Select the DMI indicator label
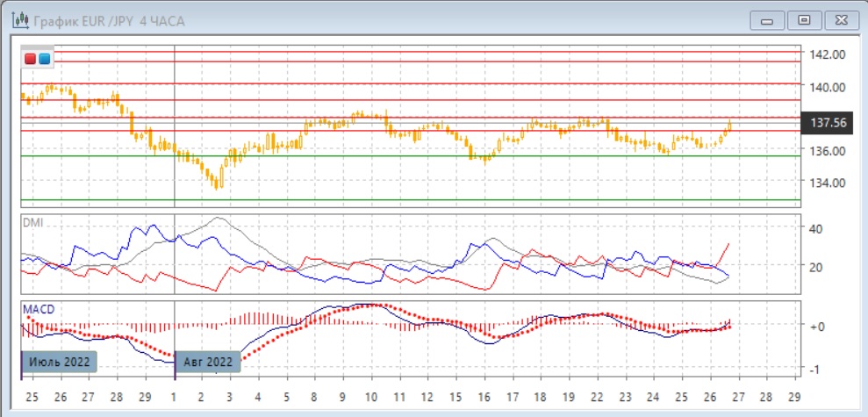Viewport: 868px width, 417px height. pyautogui.click(x=32, y=223)
